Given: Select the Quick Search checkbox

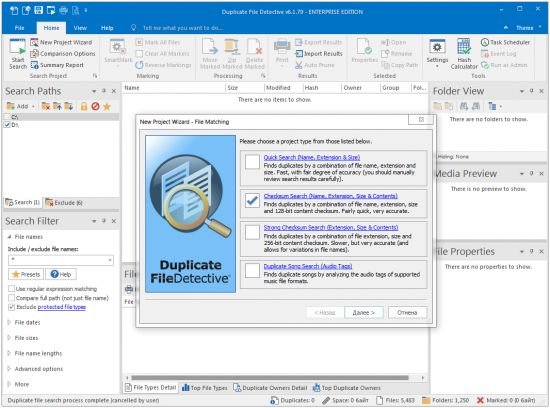Looking at the screenshot, I should point(252,162).
